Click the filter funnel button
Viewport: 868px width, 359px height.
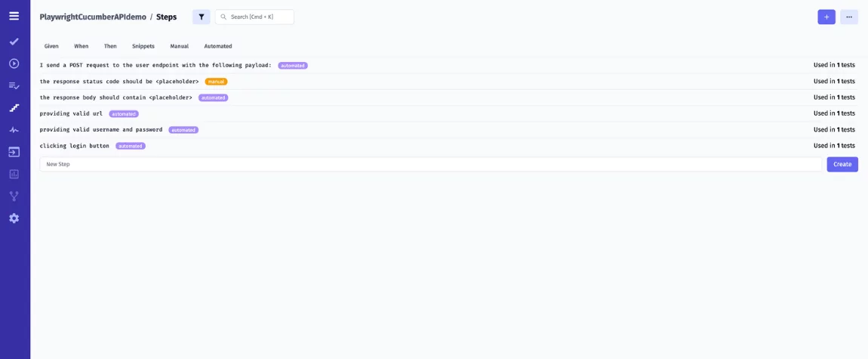(x=201, y=17)
